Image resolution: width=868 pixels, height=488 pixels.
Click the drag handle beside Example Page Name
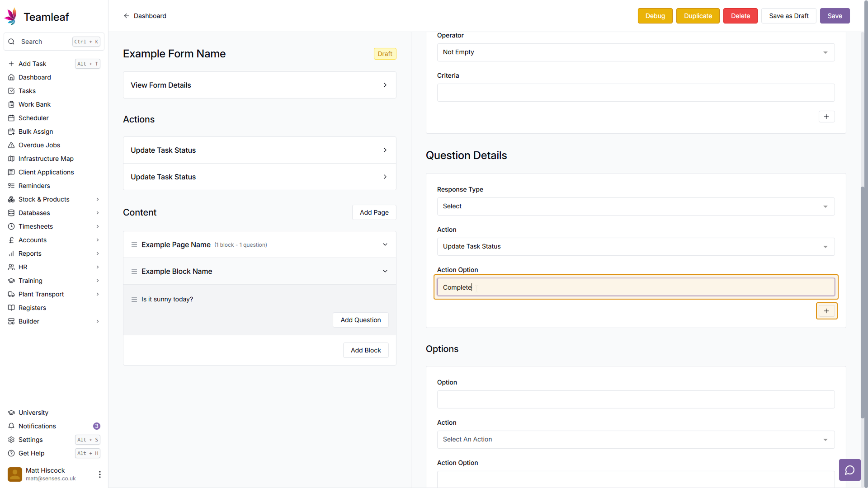click(134, 244)
